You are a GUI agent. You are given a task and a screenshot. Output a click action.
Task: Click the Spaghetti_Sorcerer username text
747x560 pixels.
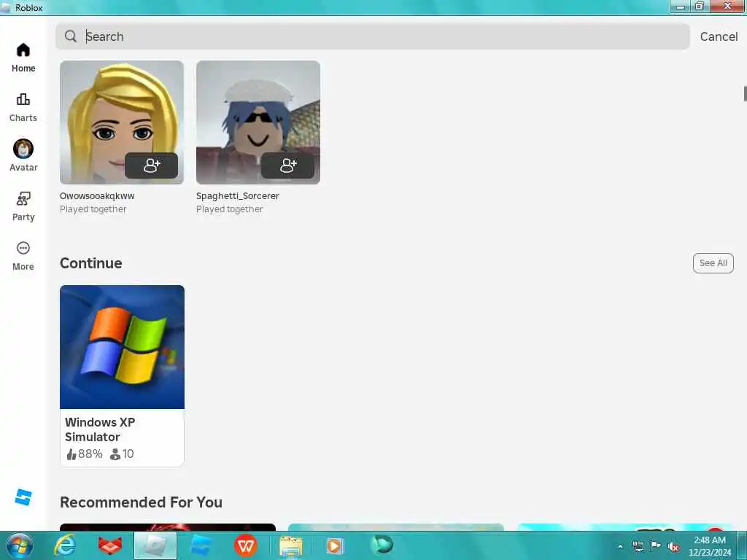(x=238, y=195)
